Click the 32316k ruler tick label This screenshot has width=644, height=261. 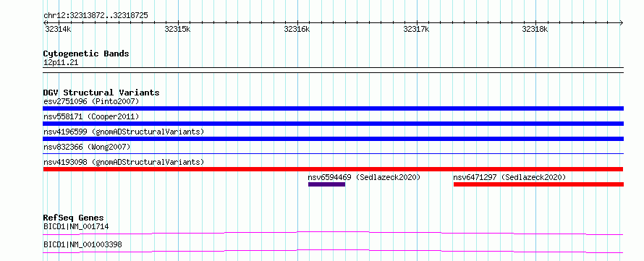coord(297,29)
